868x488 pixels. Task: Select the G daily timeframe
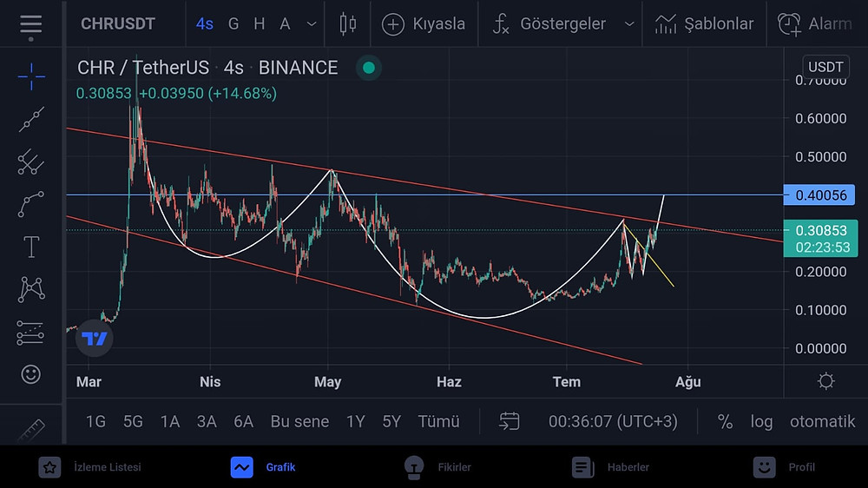click(233, 23)
